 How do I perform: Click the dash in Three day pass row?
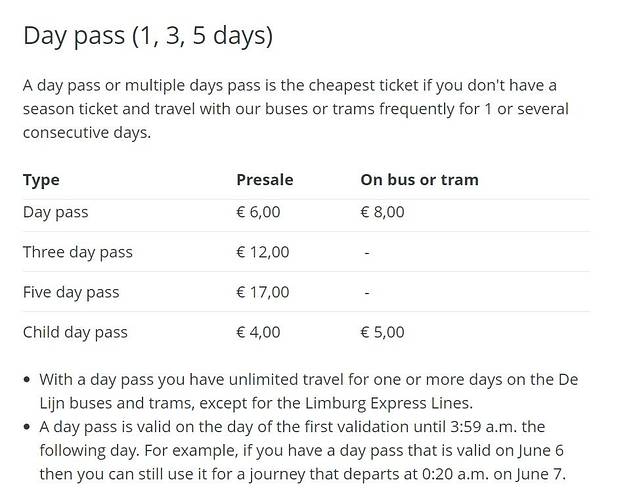367,252
